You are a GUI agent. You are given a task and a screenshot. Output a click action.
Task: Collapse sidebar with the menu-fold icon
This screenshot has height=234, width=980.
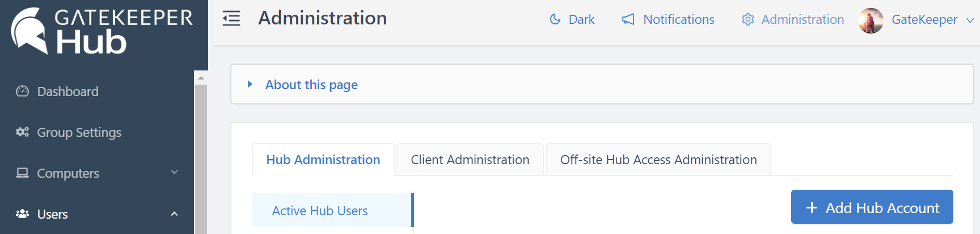click(231, 19)
